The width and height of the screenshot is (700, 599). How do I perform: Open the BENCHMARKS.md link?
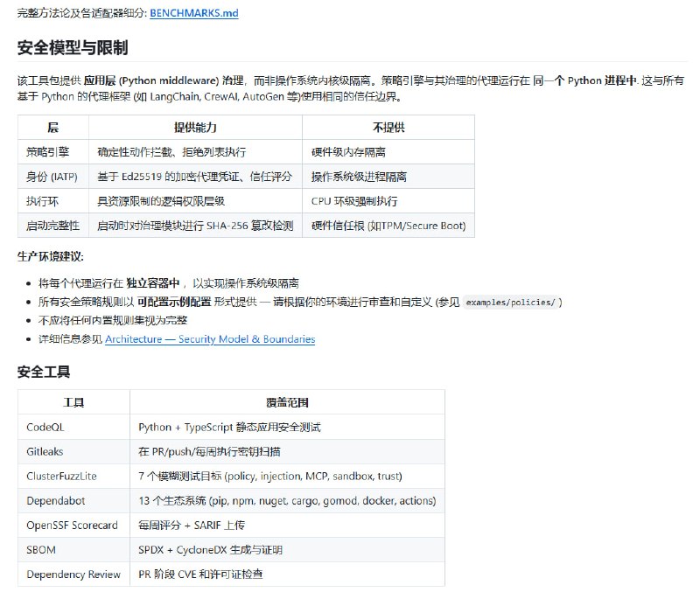tap(193, 13)
